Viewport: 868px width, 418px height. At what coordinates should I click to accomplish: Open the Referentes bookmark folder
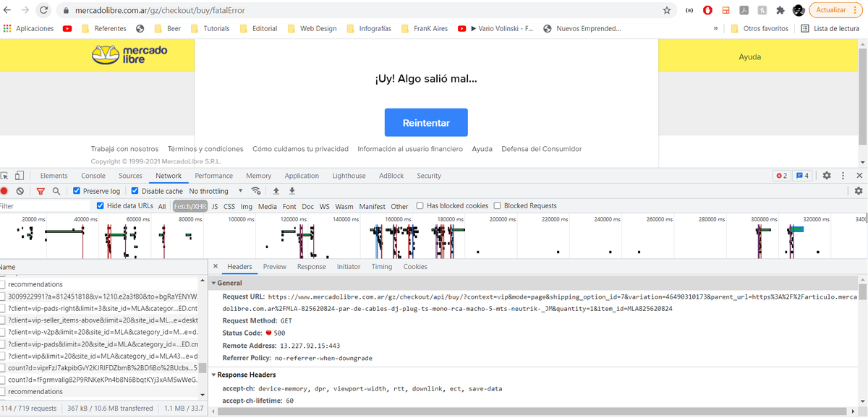pos(104,29)
